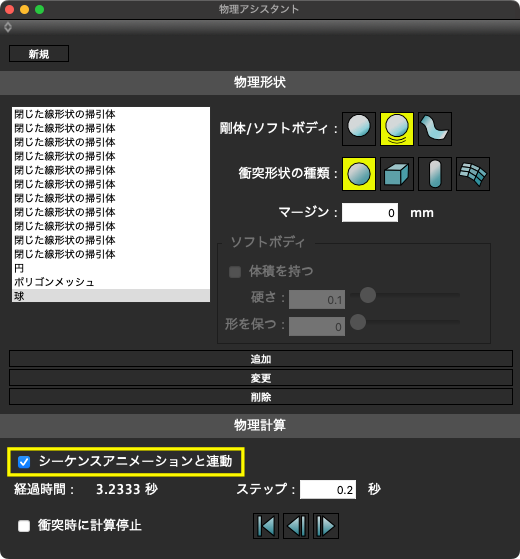Select the rigid body type icon
Viewport: 520px width, 559px height.
pyautogui.click(x=359, y=129)
